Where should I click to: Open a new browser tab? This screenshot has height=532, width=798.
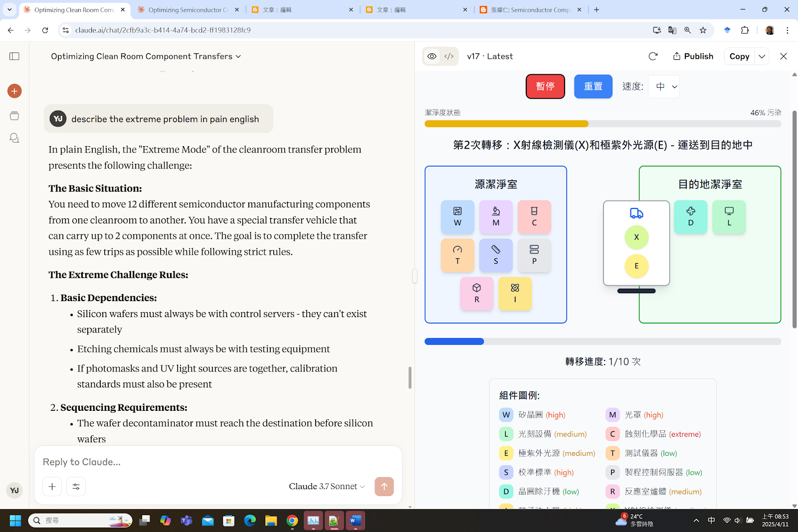click(597, 9)
